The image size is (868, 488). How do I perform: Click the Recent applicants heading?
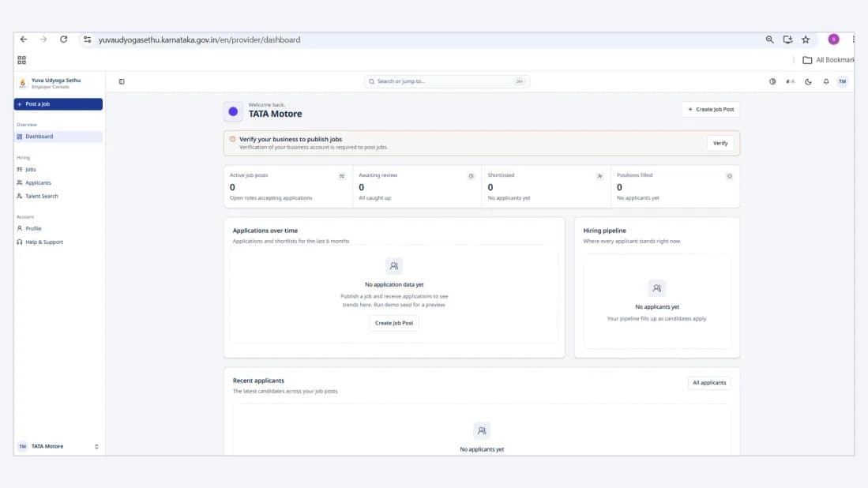point(258,381)
